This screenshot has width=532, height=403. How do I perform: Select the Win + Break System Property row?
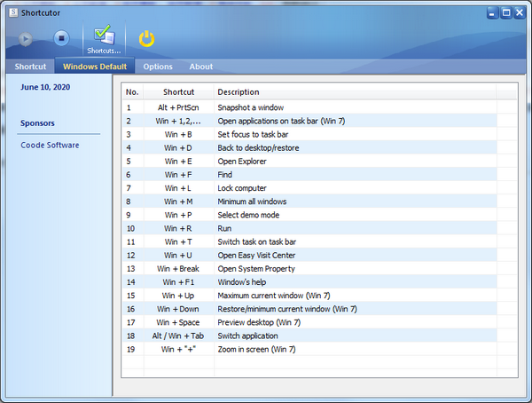[x=266, y=269]
